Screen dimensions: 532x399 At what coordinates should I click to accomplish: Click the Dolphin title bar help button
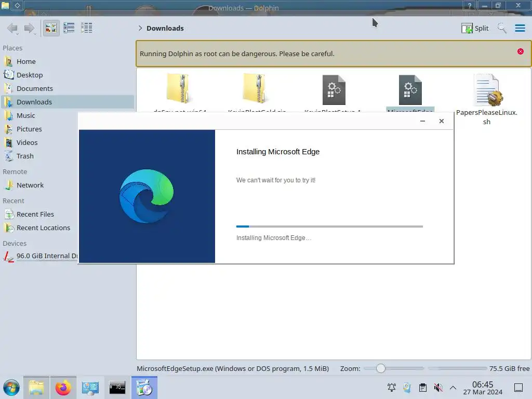coord(470,5)
